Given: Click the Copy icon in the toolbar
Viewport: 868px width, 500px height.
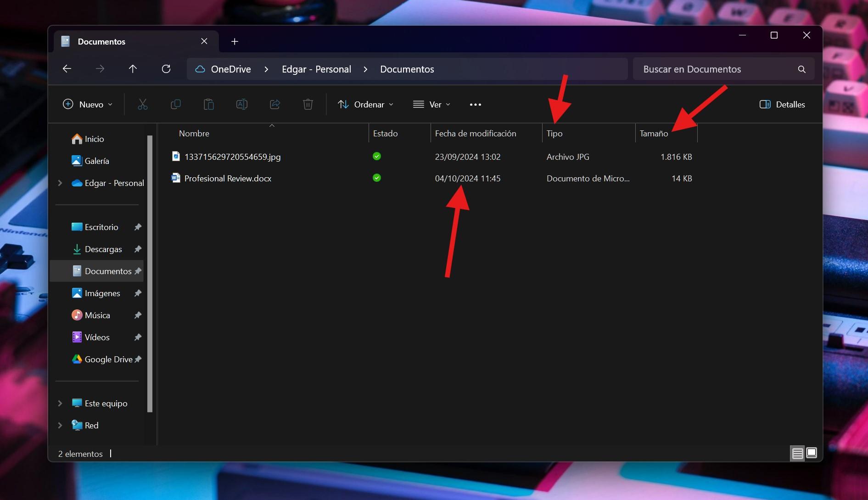Looking at the screenshot, I should click(x=176, y=104).
